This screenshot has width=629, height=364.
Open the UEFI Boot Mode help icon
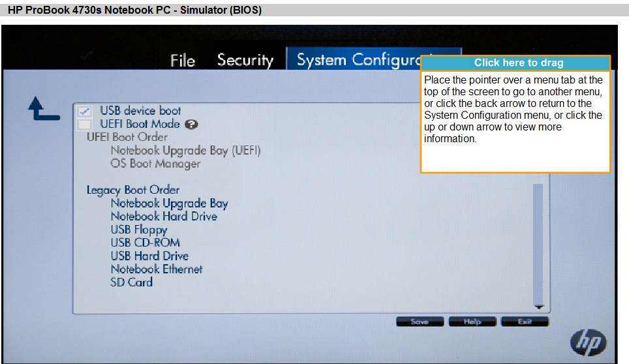191,125
